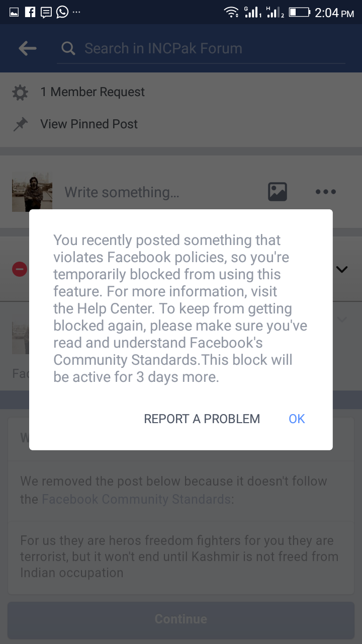
Task: Tap the battery indicator in status bar
Action: click(299, 12)
